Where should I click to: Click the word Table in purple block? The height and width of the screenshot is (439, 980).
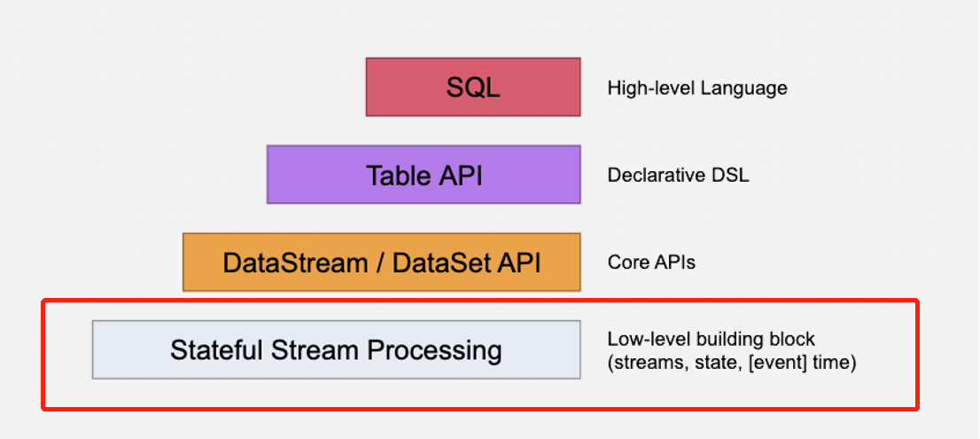point(393,175)
